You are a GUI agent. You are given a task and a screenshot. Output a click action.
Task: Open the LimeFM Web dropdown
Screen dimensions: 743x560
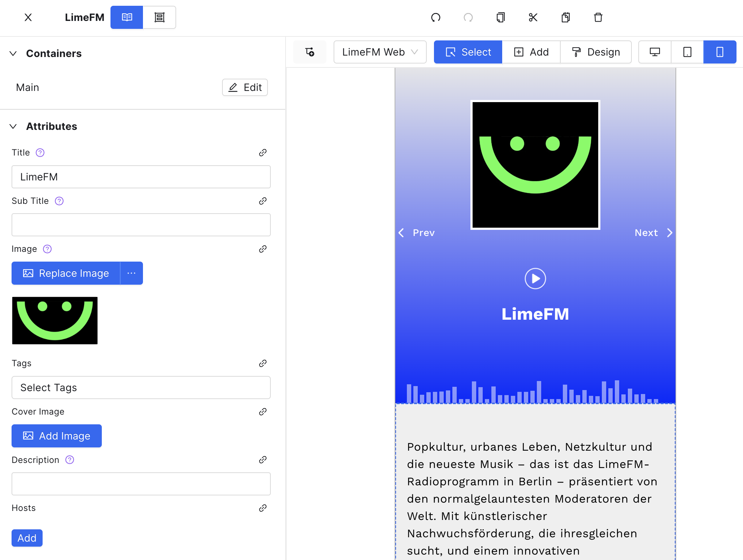(380, 52)
